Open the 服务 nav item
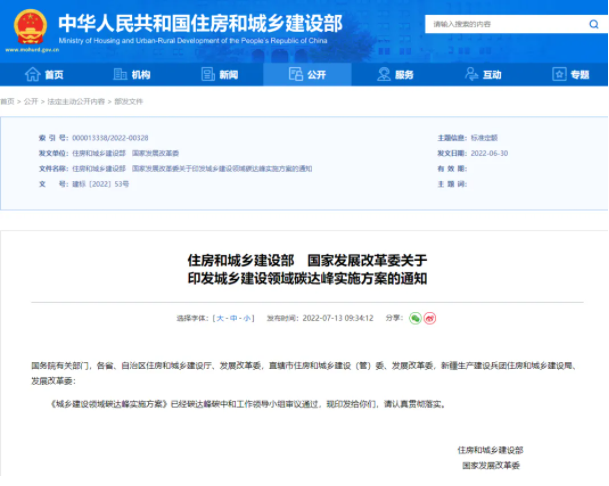Screen dimensions: 609x486 395,74
